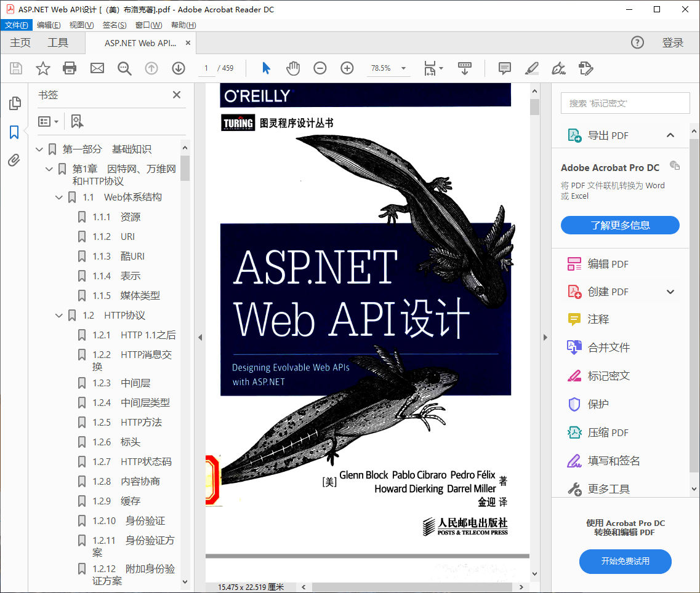Click the page number input field
The width and height of the screenshot is (700, 593).
tap(206, 68)
